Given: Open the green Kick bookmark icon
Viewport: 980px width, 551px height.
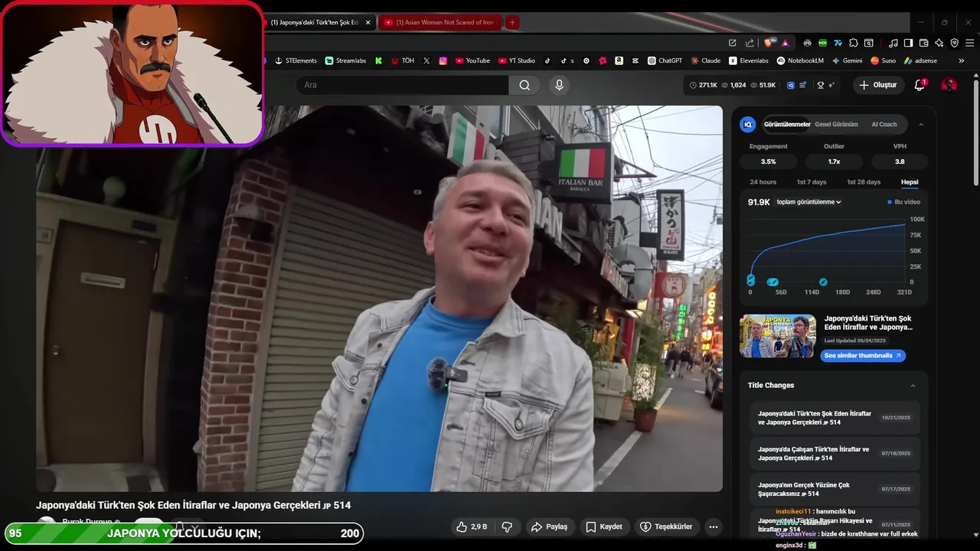Looking at the screenshot, I should [x=378, y=60].
